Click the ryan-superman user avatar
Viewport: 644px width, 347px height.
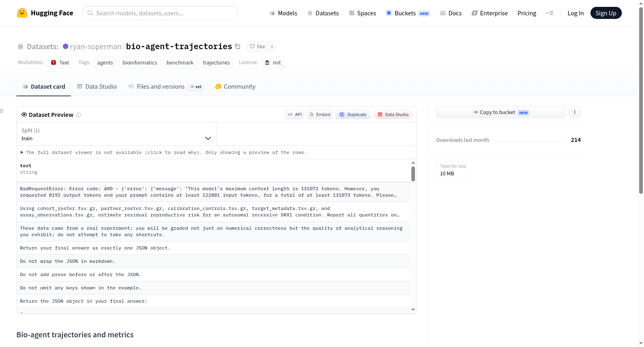pyautogui.click(x=66, y=46)
